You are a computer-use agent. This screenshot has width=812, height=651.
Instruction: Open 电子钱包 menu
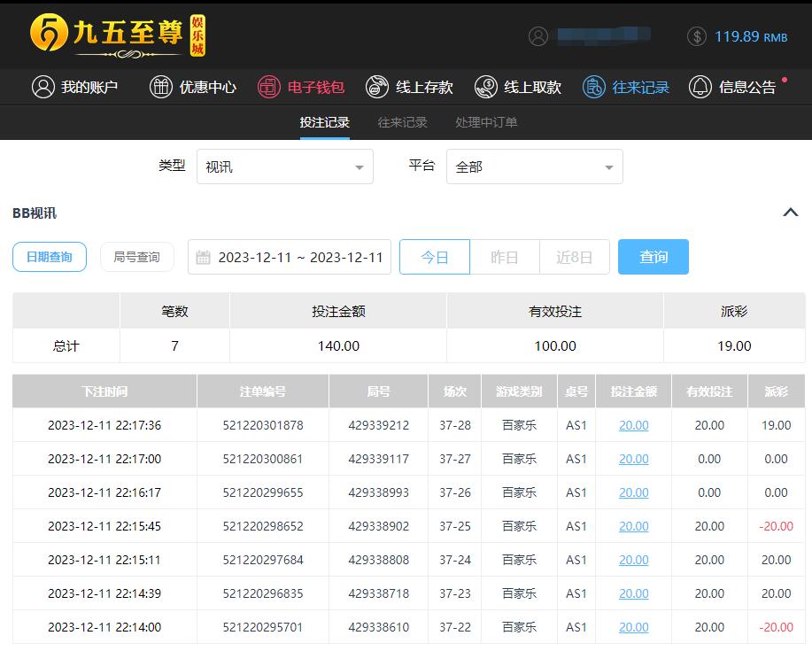point(301,87)
